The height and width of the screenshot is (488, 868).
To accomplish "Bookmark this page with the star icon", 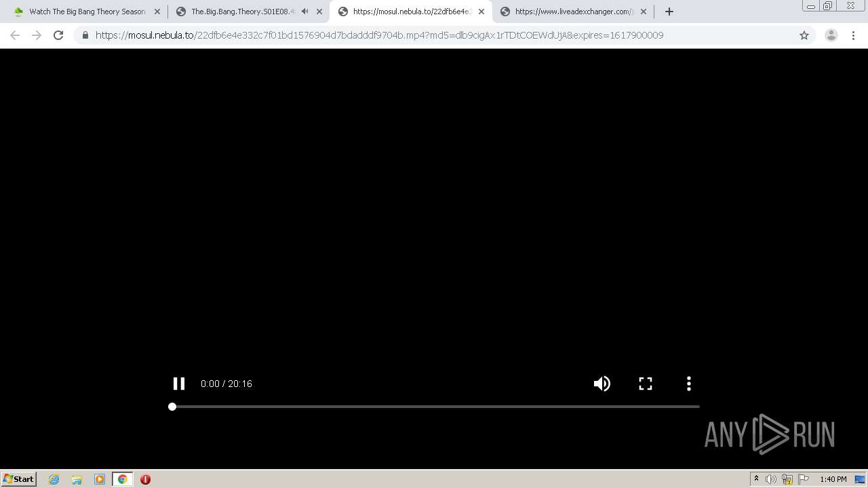I will click(804, 35).
